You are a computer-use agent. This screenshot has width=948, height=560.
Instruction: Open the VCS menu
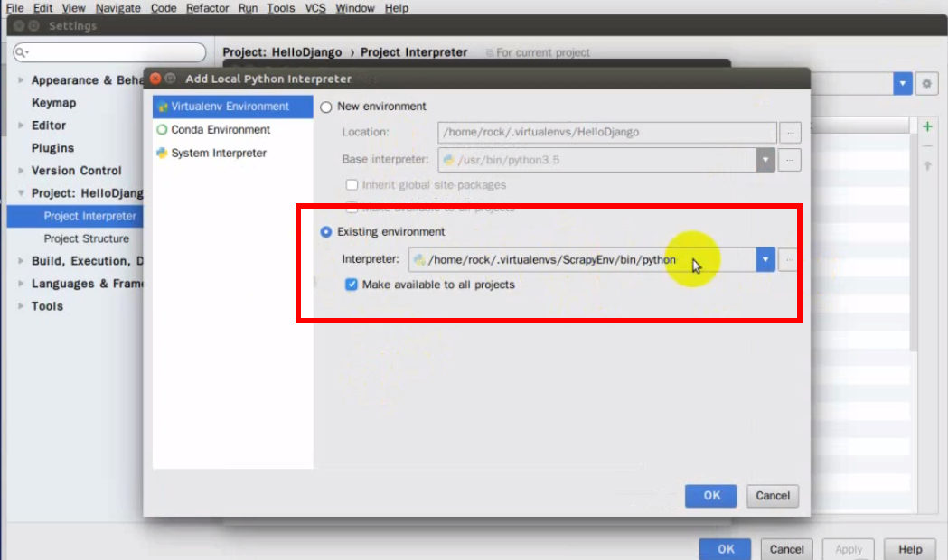[315, 8]
